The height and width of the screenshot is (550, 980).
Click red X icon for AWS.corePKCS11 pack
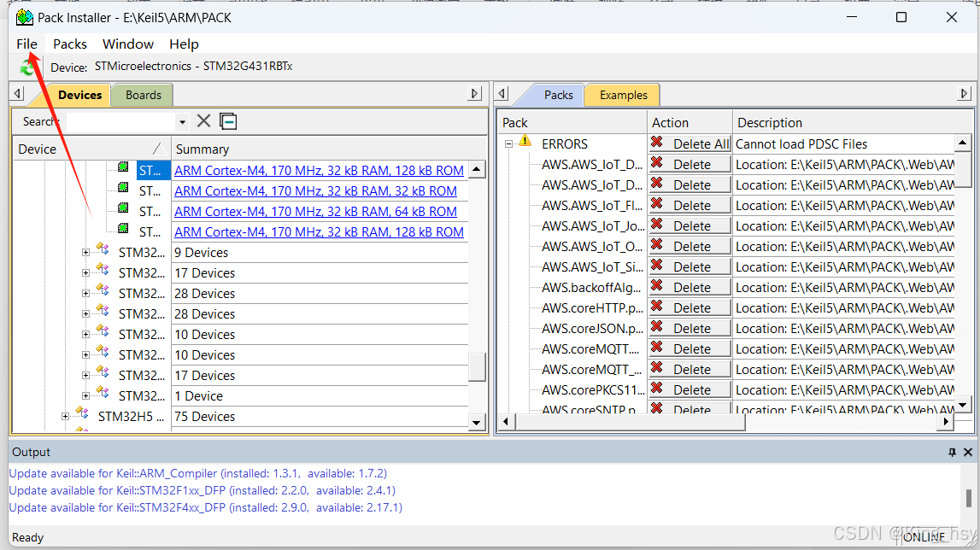click(x=656, y=388)
